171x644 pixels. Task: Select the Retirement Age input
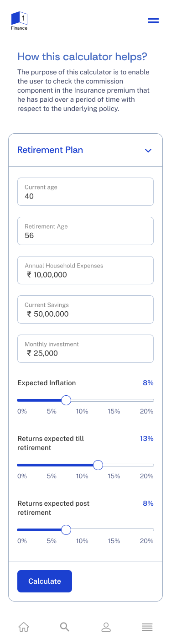[x=85, y=231]
